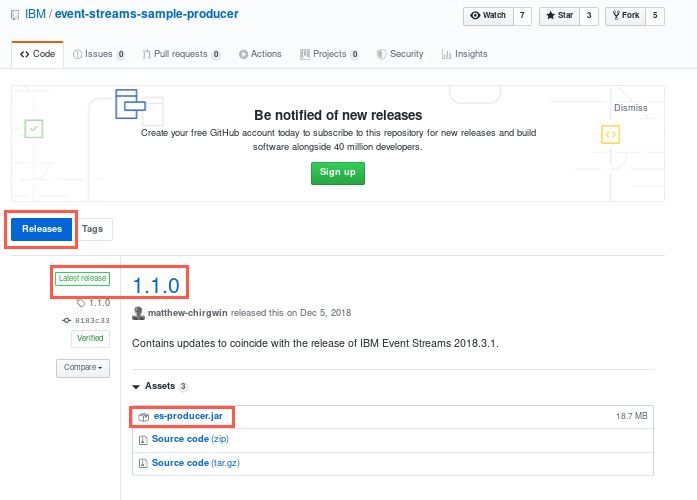Open the Security tab

coord(400,54)
